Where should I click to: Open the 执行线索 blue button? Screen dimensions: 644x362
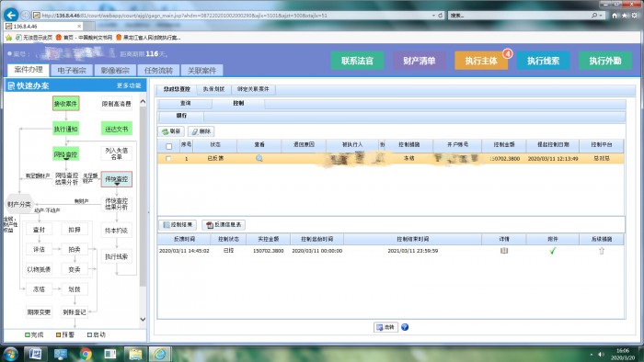pos(543,61)
